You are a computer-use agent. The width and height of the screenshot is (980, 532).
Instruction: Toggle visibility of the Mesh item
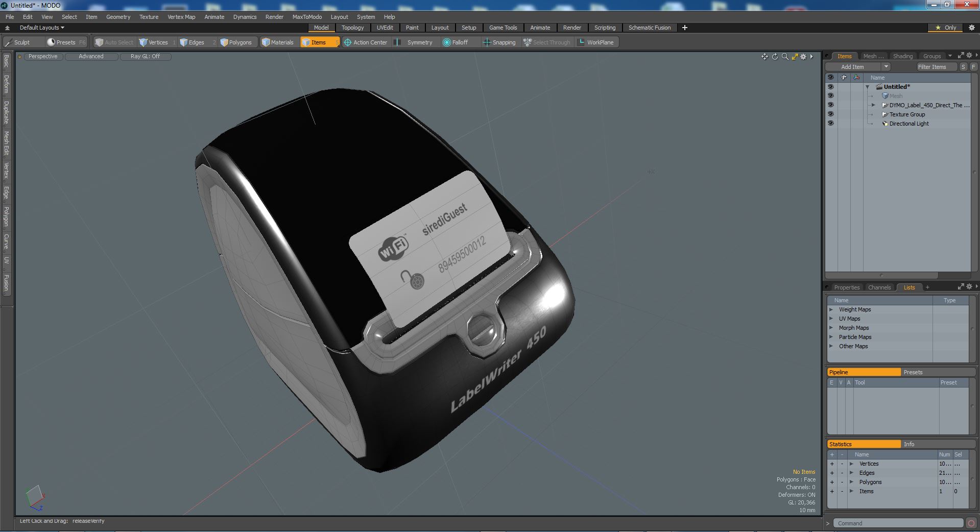[x=830, y=96]
